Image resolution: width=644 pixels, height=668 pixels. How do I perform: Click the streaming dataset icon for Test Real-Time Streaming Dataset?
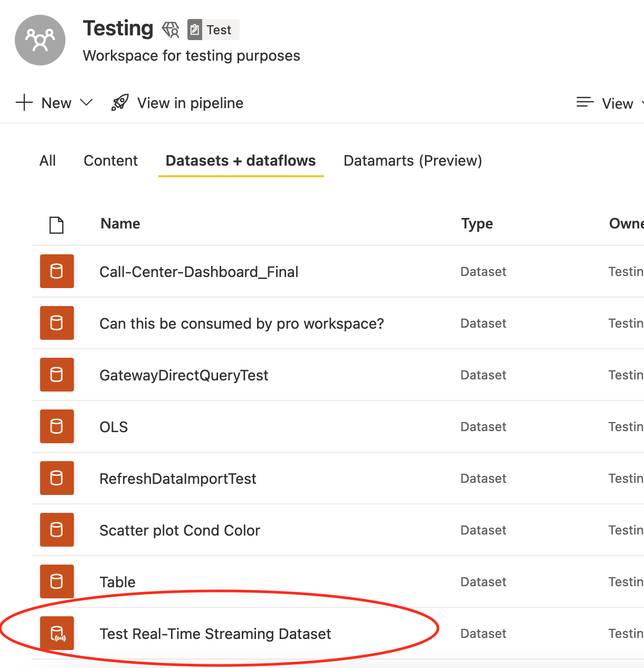(56, 633)
